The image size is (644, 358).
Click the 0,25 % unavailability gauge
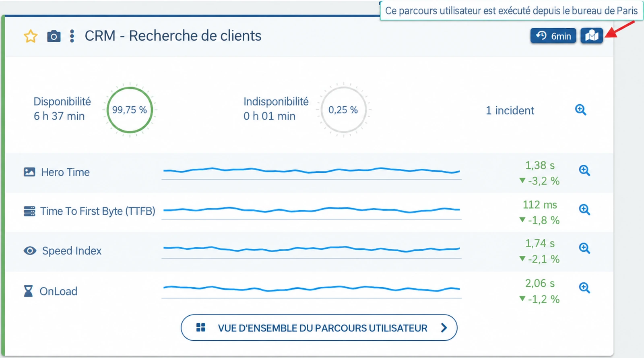click(x=343, y=110)
